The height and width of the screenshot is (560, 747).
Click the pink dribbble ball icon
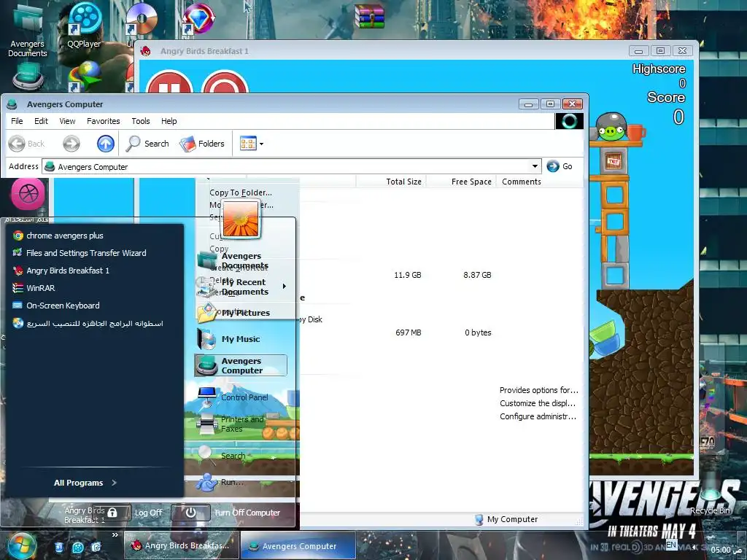28,194
